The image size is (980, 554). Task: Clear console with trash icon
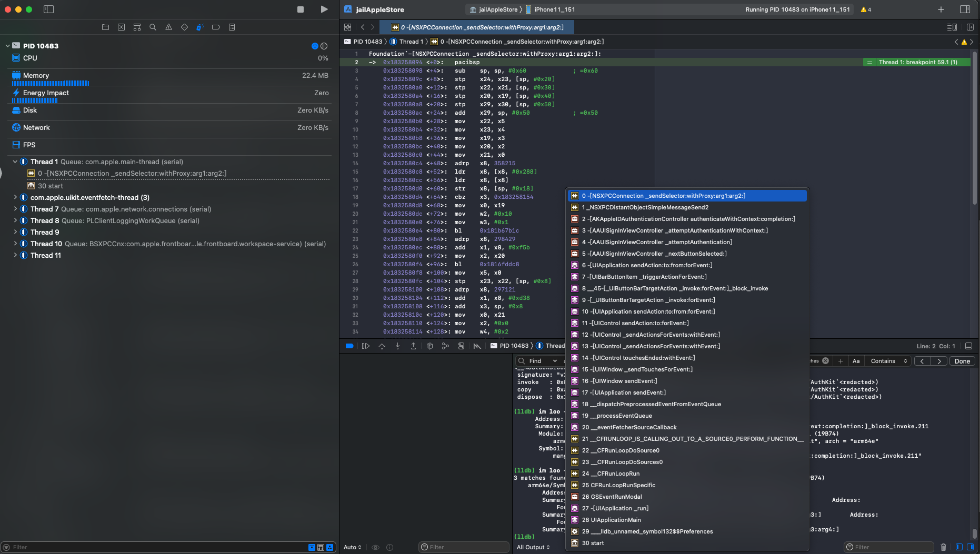click(x=943, y=547)
